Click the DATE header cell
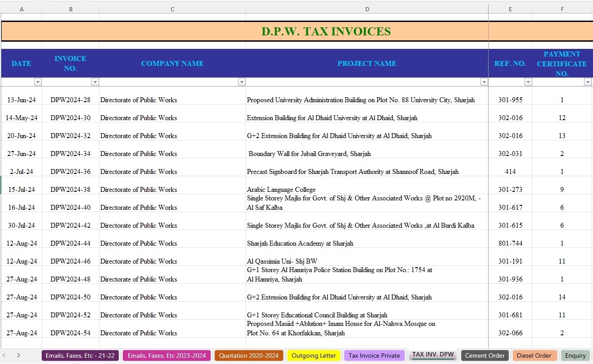Screen dimensions: 593x364 [22, 63]
